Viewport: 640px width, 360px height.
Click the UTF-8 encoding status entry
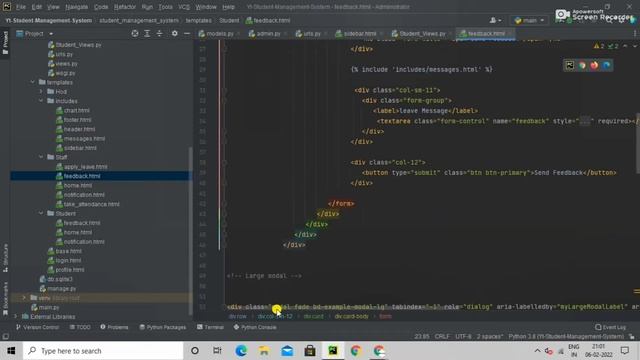pyautogui.click(x=463, y=337)
